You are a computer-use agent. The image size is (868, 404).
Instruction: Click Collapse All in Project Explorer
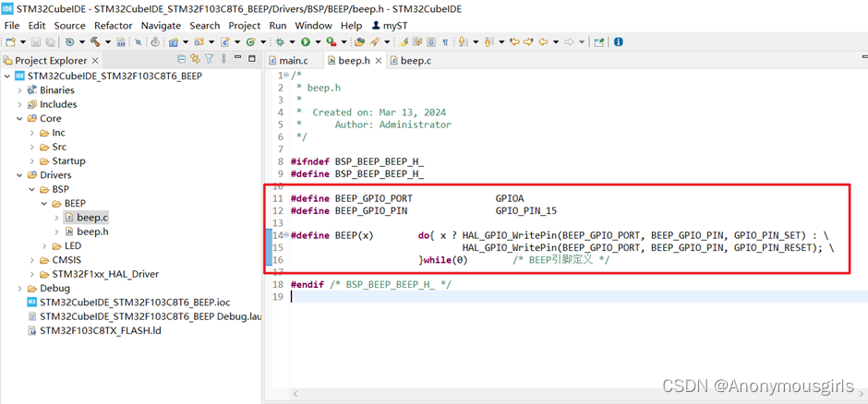pyautogui.click(x=181, y=59)
